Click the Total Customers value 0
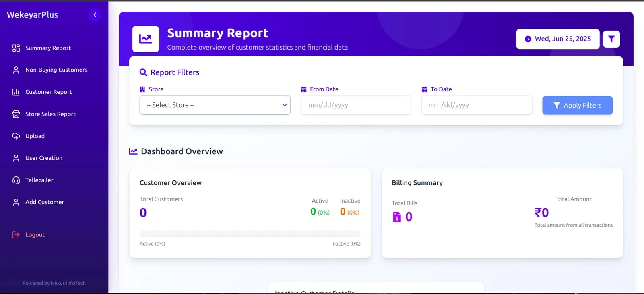This screenshot has width=644, height=294. 143,213
